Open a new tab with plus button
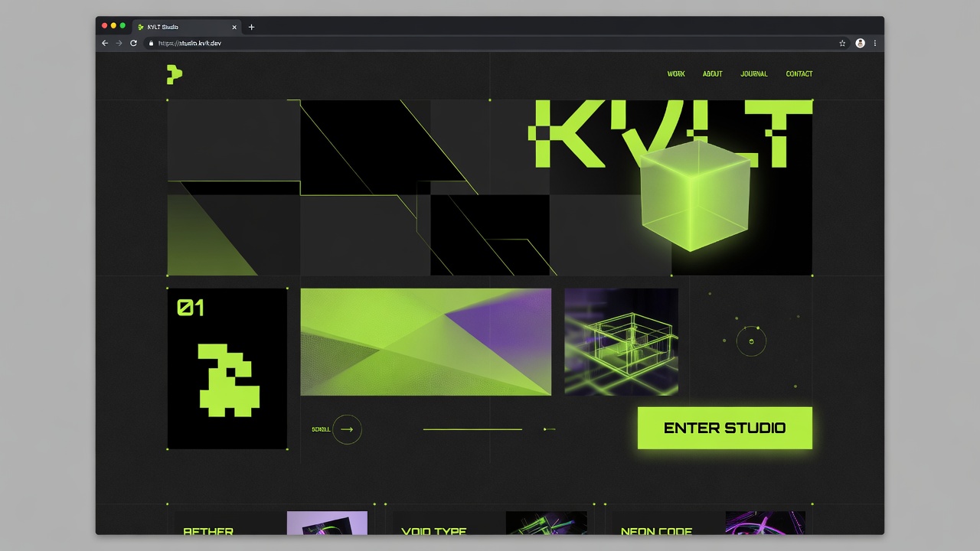Viewport: 980px width, 551px height. click(x=251, y=27)
